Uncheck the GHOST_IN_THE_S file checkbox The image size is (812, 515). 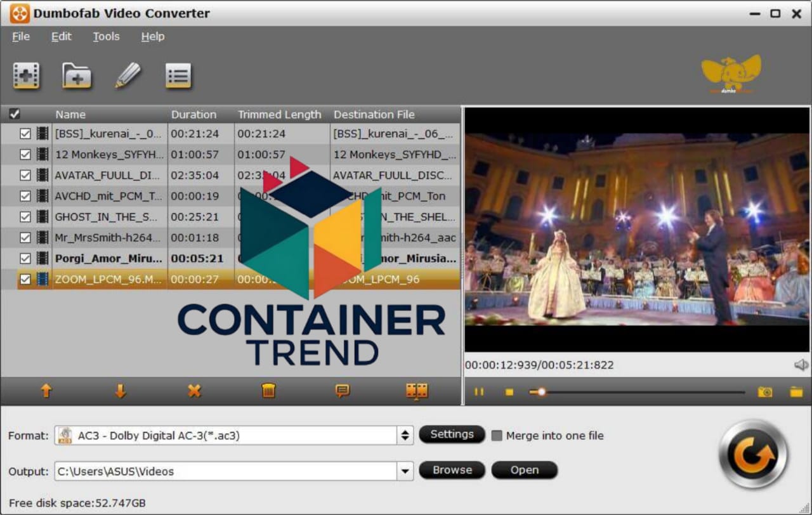25,217
